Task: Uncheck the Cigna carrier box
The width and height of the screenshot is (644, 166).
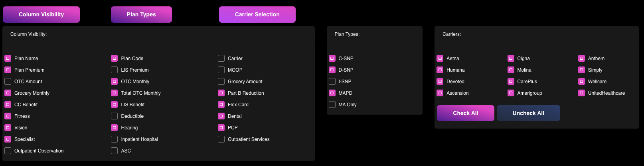Action: [511, 59]
